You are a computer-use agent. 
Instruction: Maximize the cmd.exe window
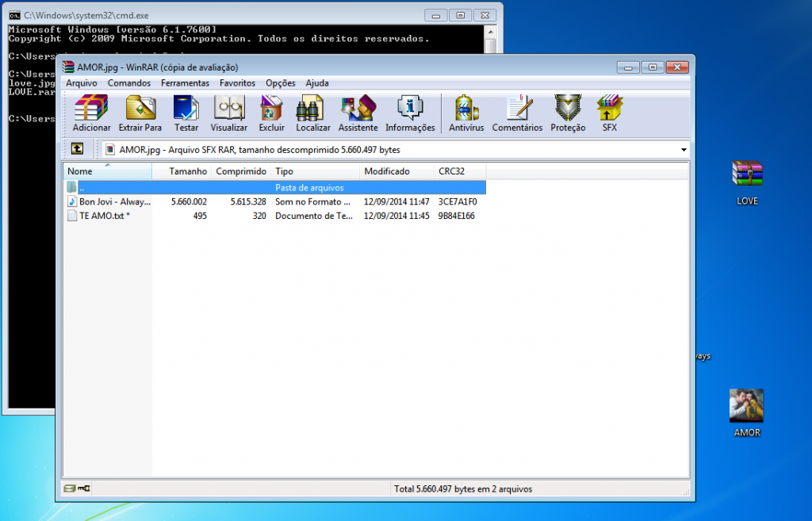(x=460, y=16)
